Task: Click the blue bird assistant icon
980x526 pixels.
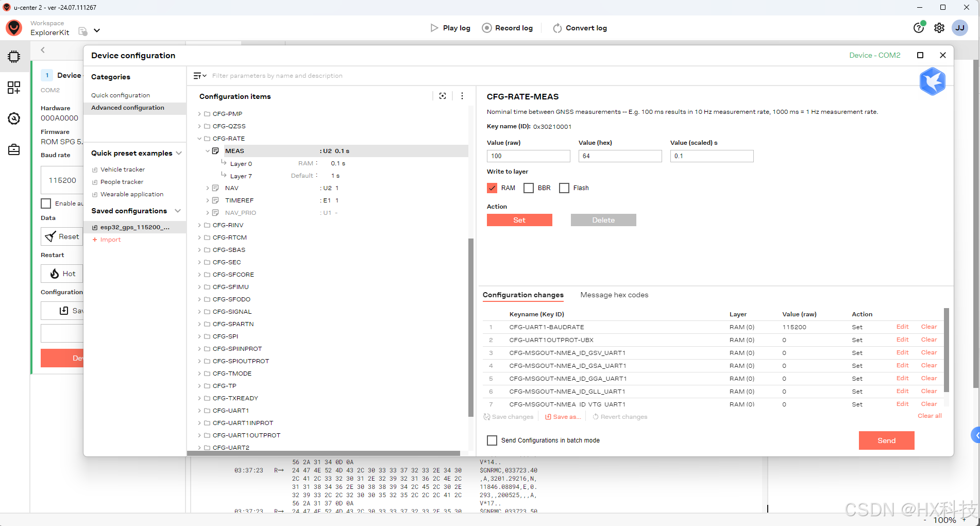Action: click(x=933, y=81)
